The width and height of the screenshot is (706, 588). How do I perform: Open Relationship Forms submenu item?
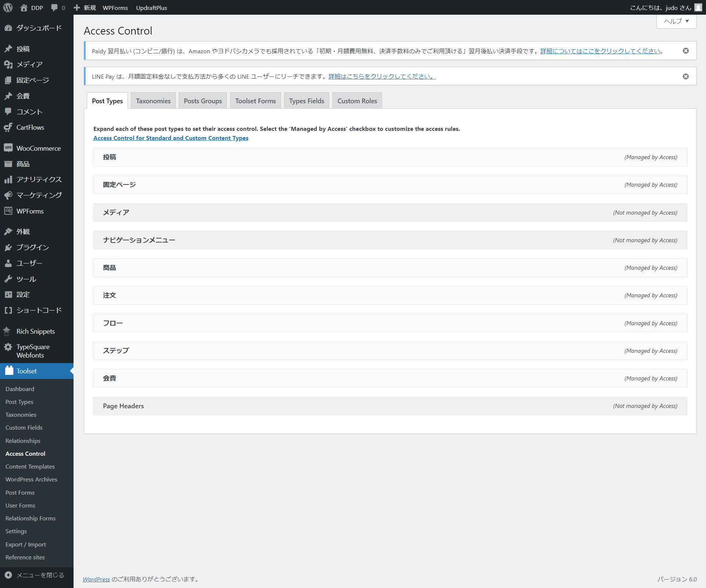(31, 518)
